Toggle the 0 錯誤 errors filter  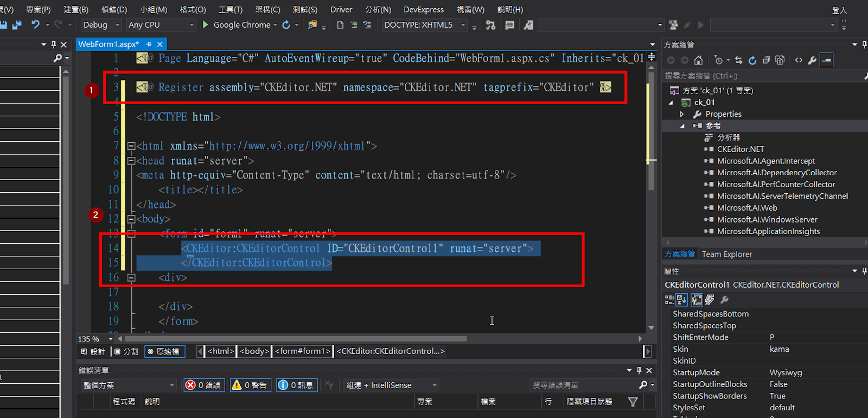click(x=204, y=385)
